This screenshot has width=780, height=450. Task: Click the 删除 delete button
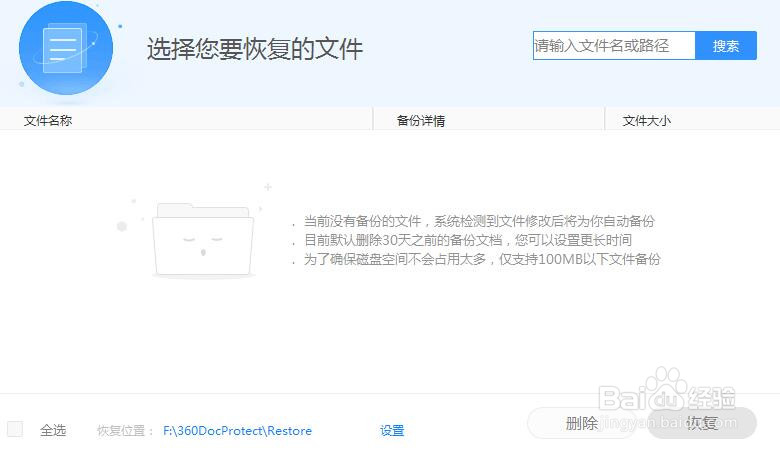click(582, 423)
